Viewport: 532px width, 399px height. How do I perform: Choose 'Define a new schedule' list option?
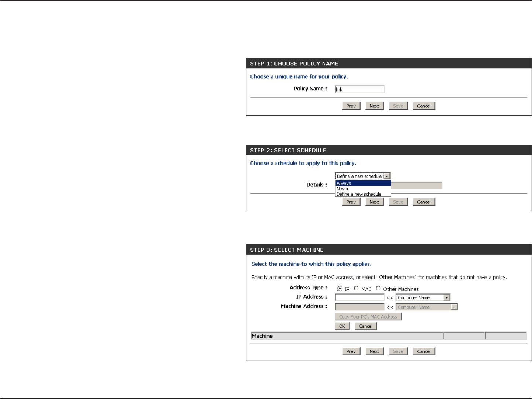(363, 194)
